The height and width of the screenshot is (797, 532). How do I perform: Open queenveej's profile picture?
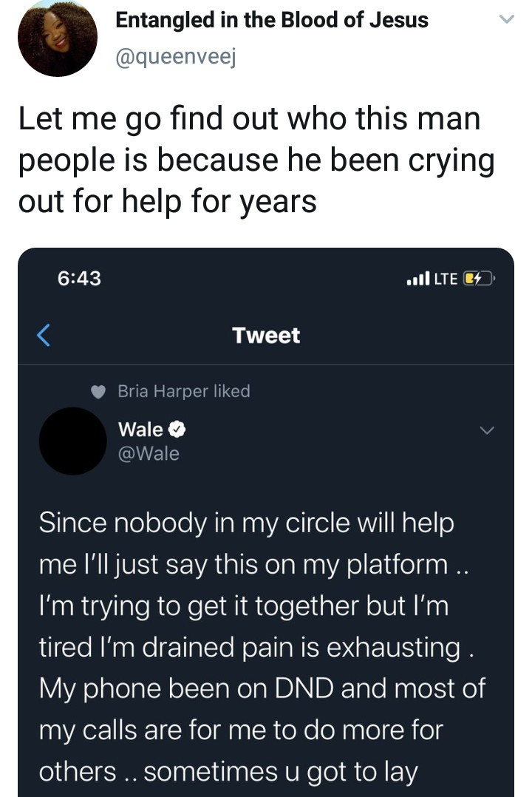coord(58,38)
